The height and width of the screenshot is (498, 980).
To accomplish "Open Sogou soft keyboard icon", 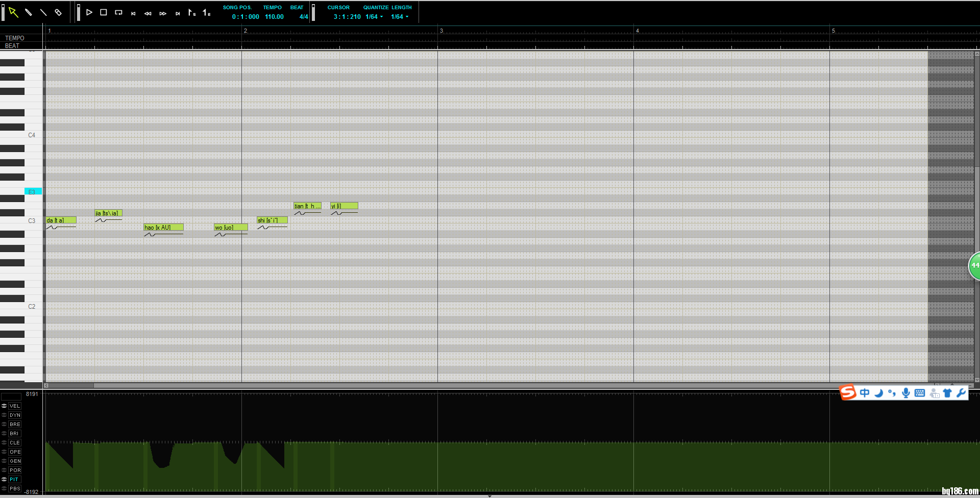I will [x=920, y=393].
